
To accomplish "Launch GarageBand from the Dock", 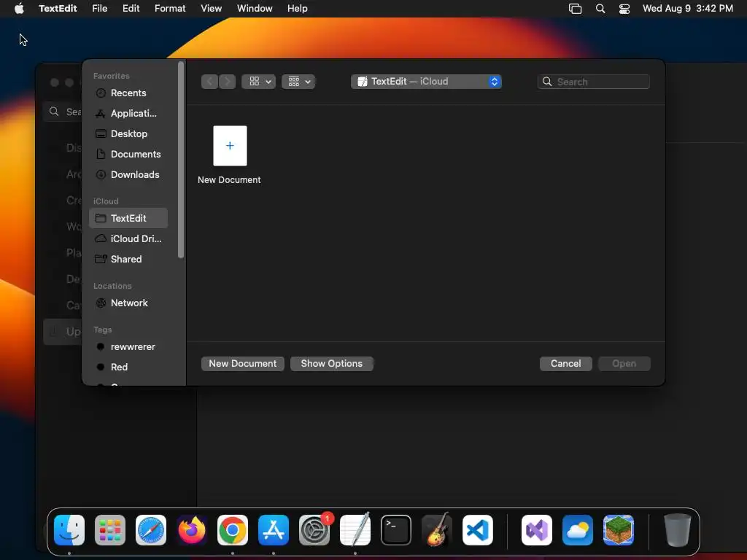I will pos(437,530).
